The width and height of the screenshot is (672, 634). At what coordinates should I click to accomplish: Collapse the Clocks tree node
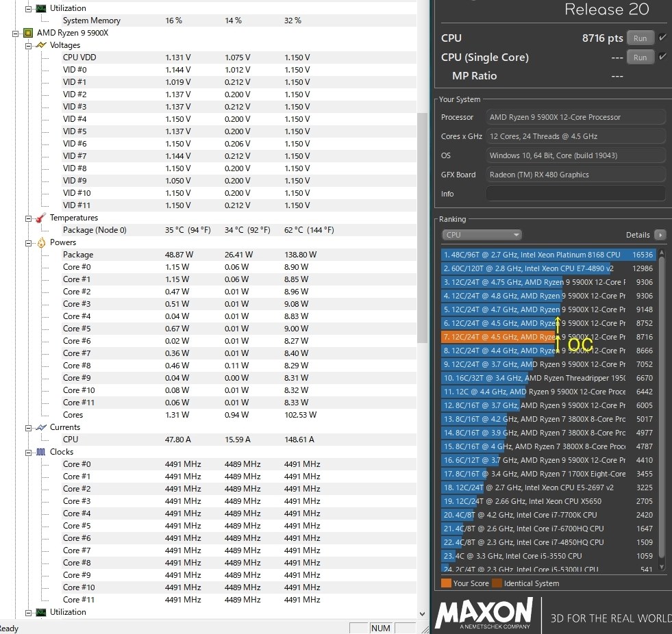pos(28,453)
